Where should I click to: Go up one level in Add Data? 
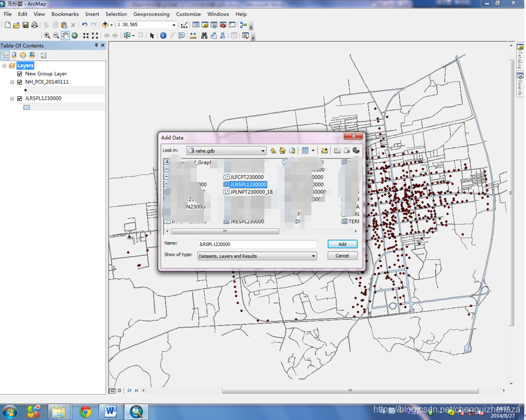(273, 151)
